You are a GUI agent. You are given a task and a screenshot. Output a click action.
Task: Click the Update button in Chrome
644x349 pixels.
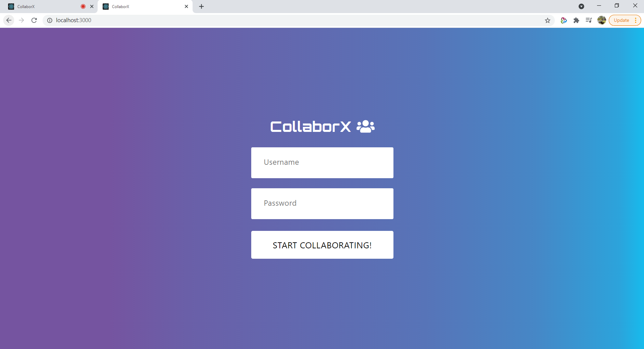click(622, 20)
